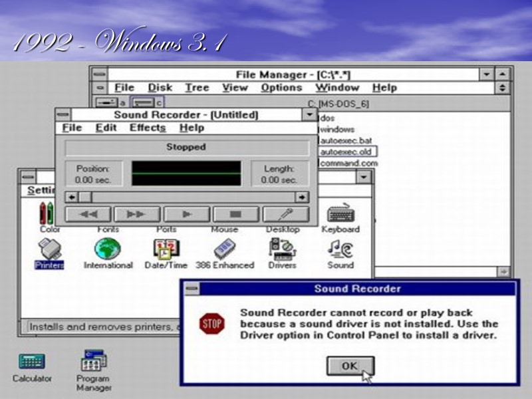
Task: Rewind in Sound Recorder
Action: coord(88,214)
